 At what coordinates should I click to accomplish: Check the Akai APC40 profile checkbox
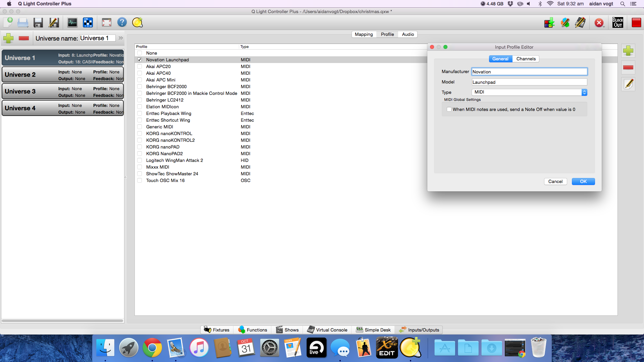(140, 73)
